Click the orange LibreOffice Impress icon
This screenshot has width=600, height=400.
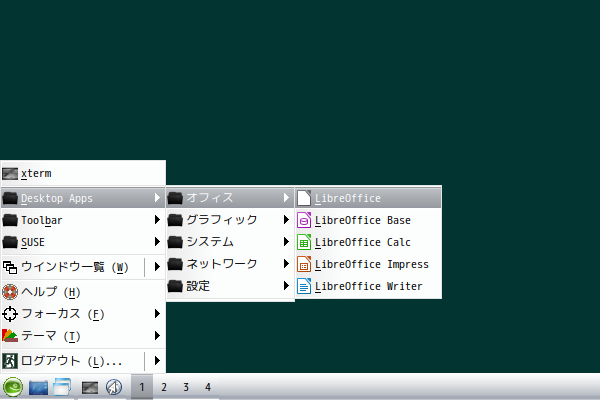(304, 264)
